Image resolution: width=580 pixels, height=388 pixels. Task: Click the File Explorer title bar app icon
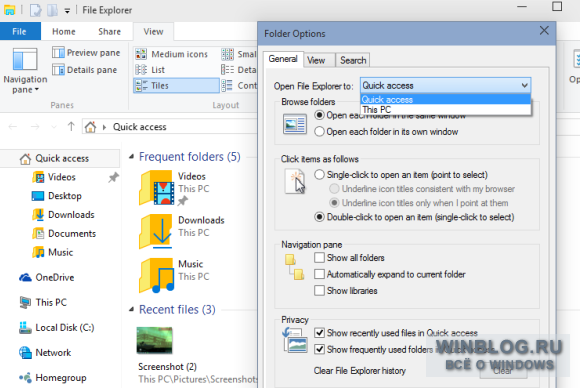click(10, 10)
